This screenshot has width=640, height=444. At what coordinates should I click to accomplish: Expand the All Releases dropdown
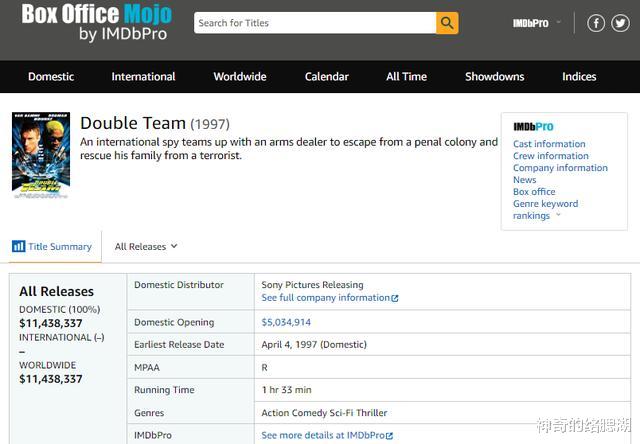coord(146,246)
